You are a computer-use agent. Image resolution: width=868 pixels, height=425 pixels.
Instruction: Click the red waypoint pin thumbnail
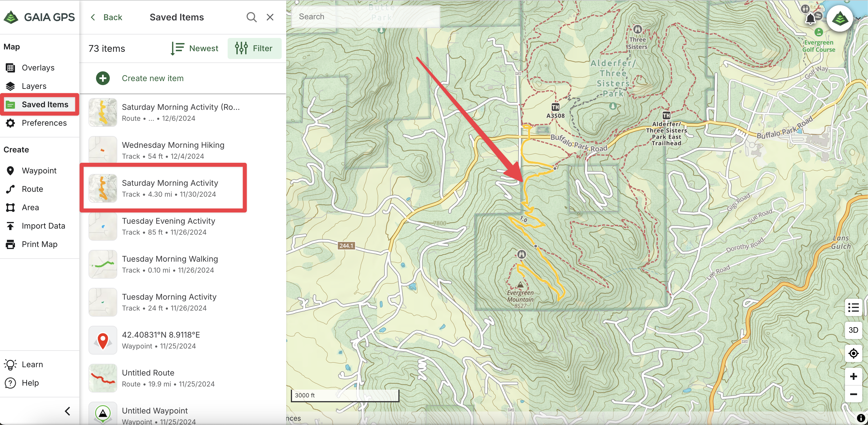[x=103, y=340]
